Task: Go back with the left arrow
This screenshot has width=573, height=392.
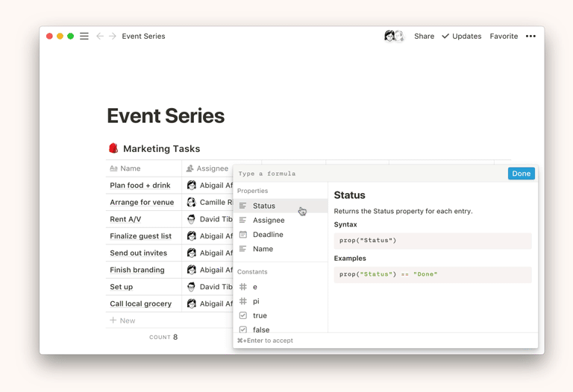Action: click(100, 36)
